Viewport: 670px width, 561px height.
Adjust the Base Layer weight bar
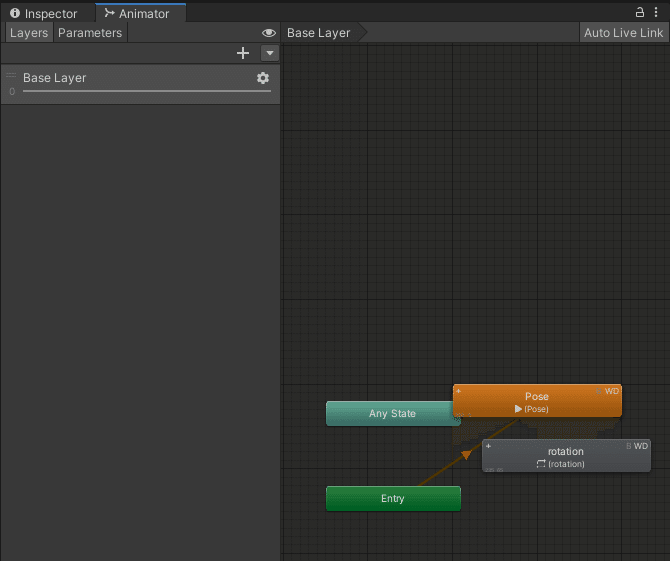pyautogui.click(x=147, y=91)
